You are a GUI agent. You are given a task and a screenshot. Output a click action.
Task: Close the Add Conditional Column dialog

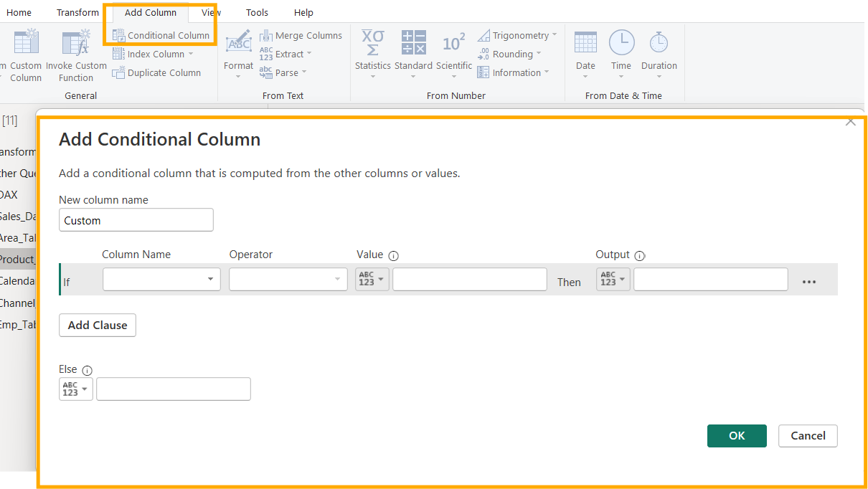(x=851, y=121)
